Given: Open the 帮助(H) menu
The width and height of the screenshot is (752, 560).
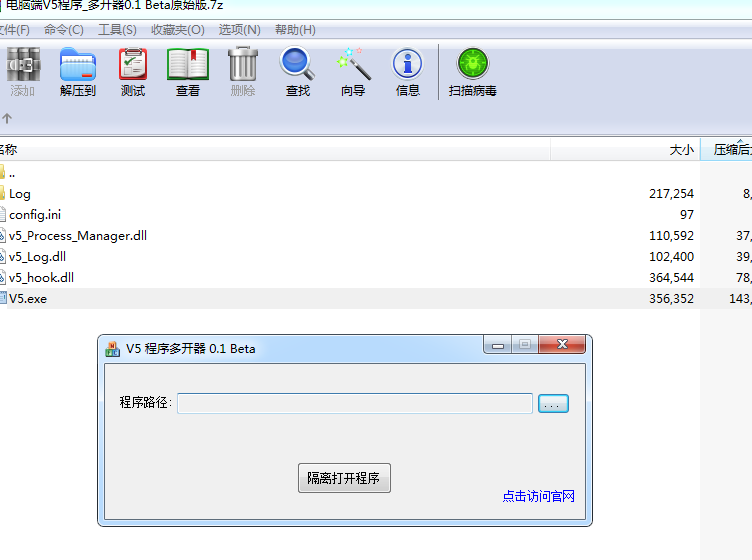Looking at the screenshot, I should (x=295, y=30).
